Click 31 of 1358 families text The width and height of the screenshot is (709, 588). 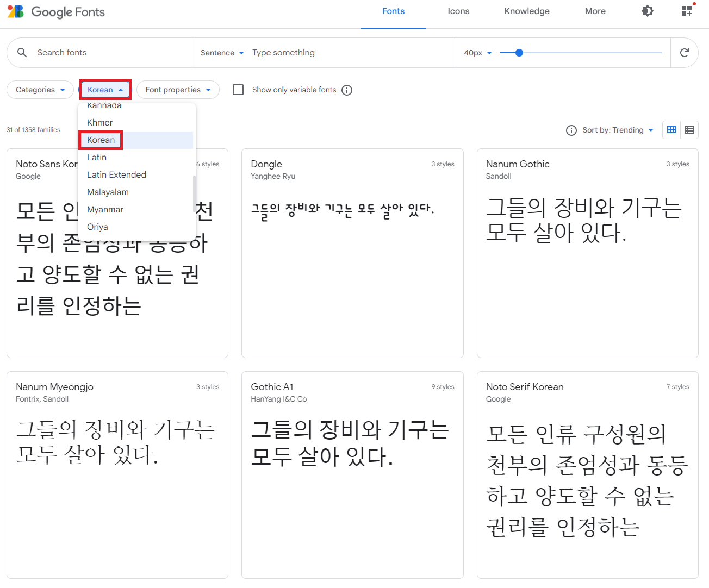[x=33, y=130]
